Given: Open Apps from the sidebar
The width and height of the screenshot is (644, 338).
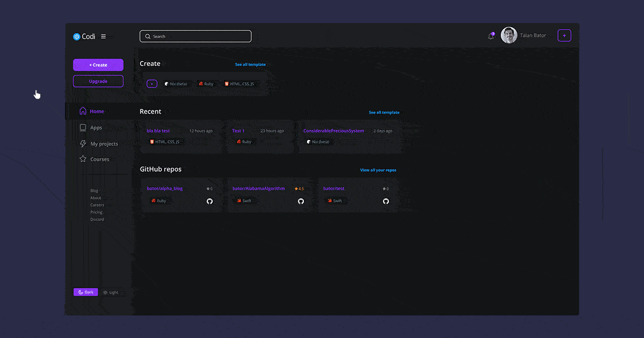Looking at the screenshot, I should tap(96, 128).
